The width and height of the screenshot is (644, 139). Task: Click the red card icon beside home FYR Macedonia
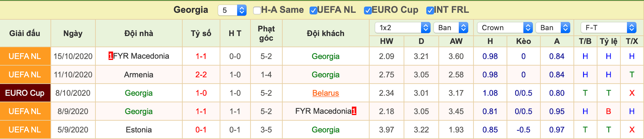tap(111, 56)
